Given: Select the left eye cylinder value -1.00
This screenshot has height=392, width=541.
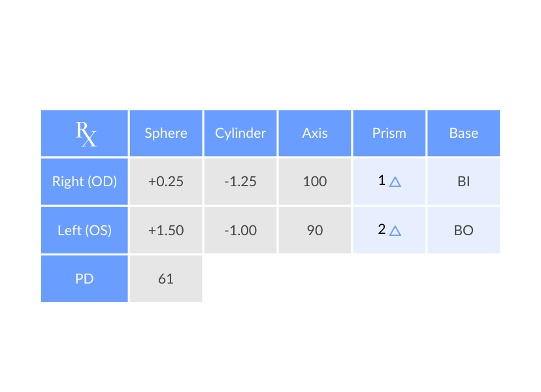Looking at the screenshot, I should pos(240,230).
